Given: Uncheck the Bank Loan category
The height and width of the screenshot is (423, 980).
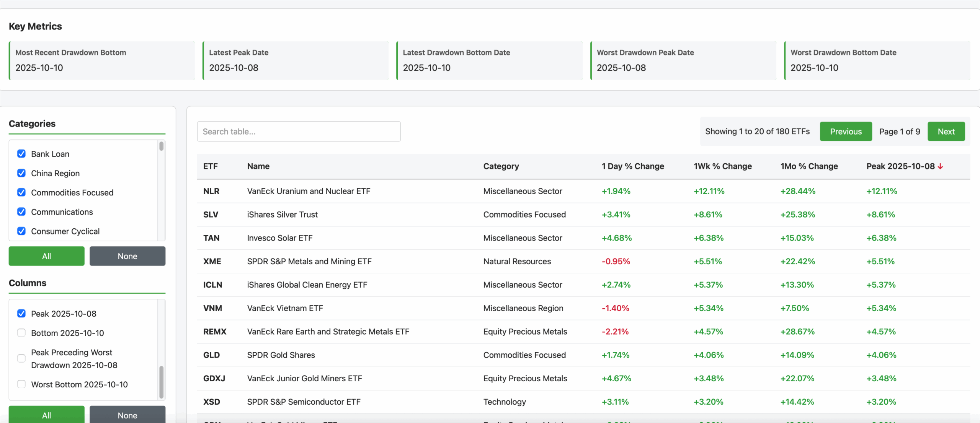Looking at the screenshot, I should (x=21, y=154).
